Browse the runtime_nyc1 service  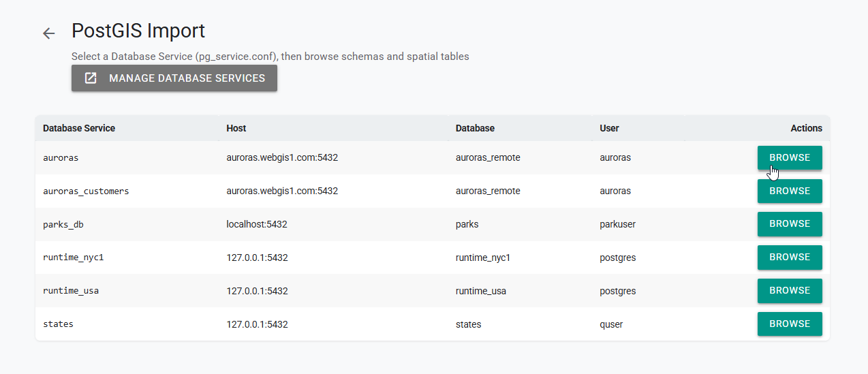pyautogui.click(x=790, y=258)
